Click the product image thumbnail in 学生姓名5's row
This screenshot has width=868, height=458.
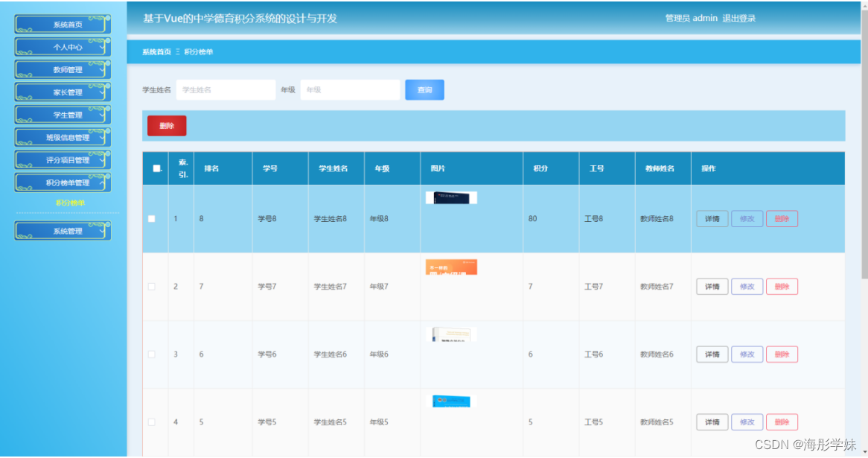click(450, 400)
